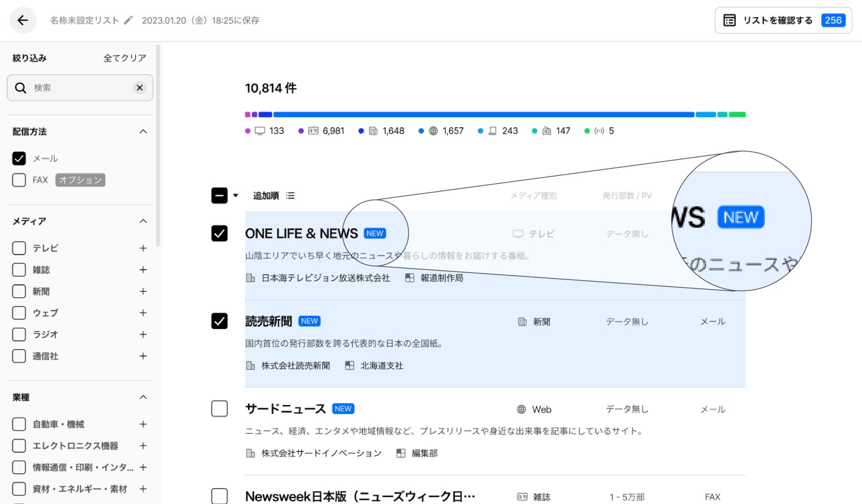Click pencil icon to rename list
Screen dimensions: 862x504
tap(128, 20)
